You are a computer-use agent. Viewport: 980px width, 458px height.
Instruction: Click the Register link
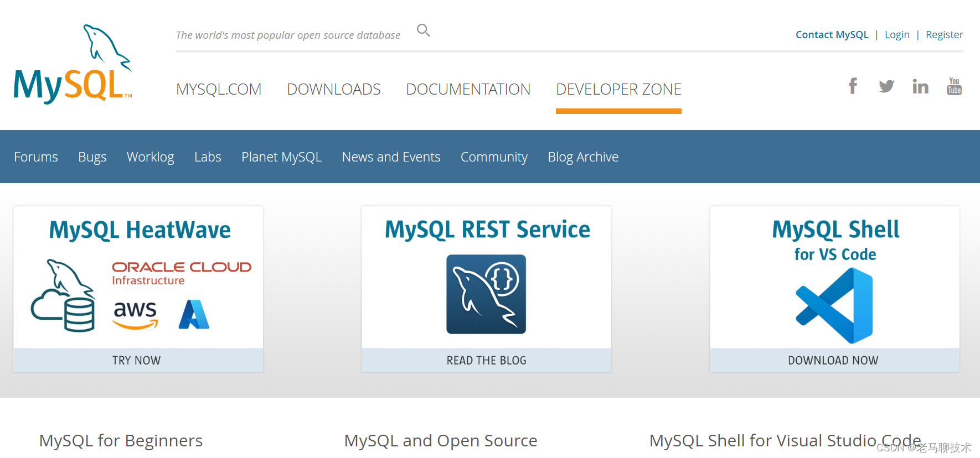tap(945, 35)
